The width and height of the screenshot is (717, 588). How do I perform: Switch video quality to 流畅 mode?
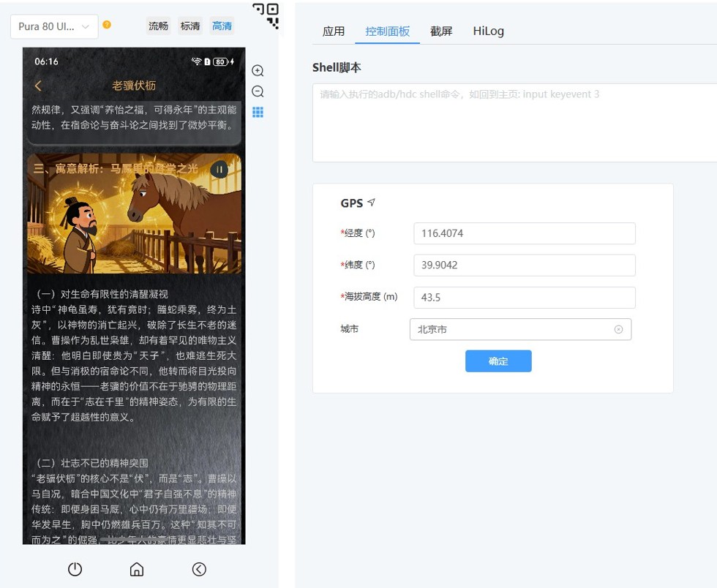click(x=158, y=24)
